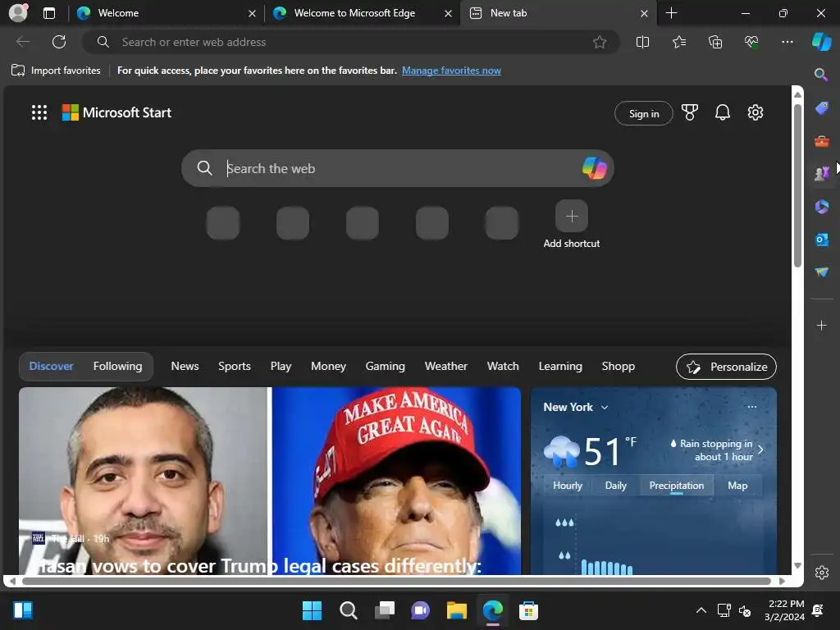Launch Copilot from the toolbar
840x630 pixels.
click(821, 42)
